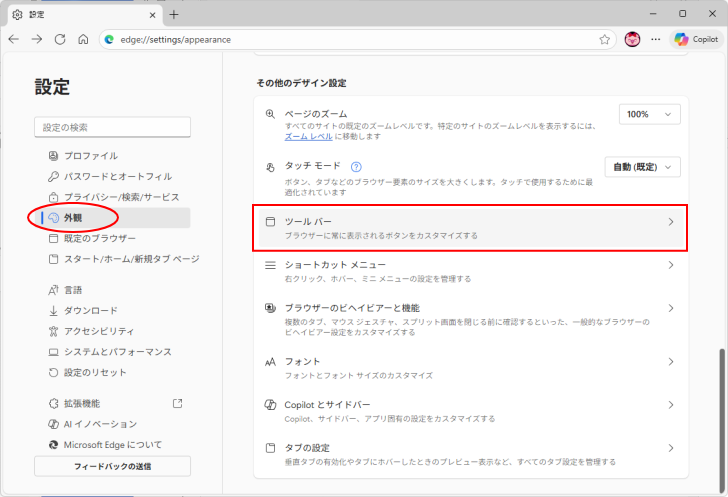Screen dimensions: 728x497
Task: Click the chevron on ツール バー row
Action: pyautogui.click(x=670, y=222)
